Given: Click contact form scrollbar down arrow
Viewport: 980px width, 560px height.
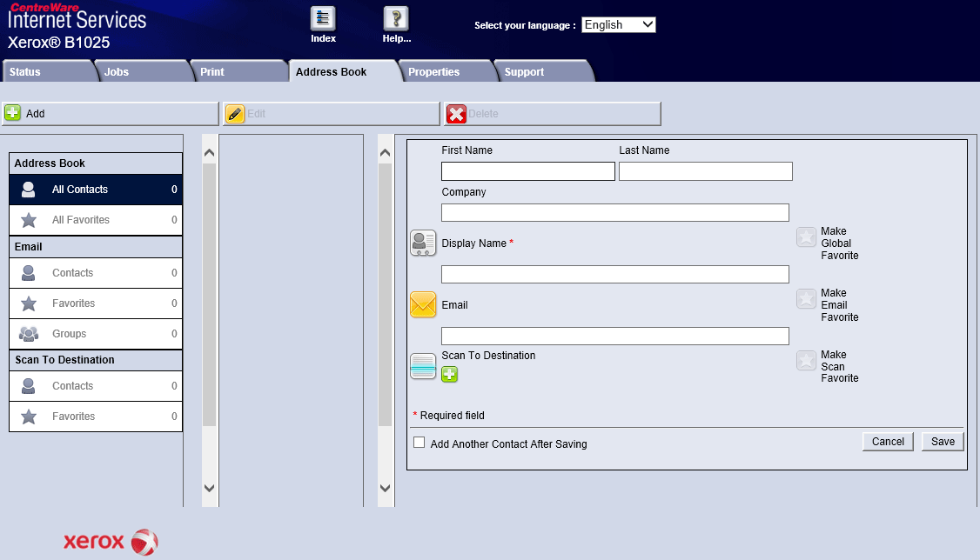Looking at the screenshot, I should [385, 488].
